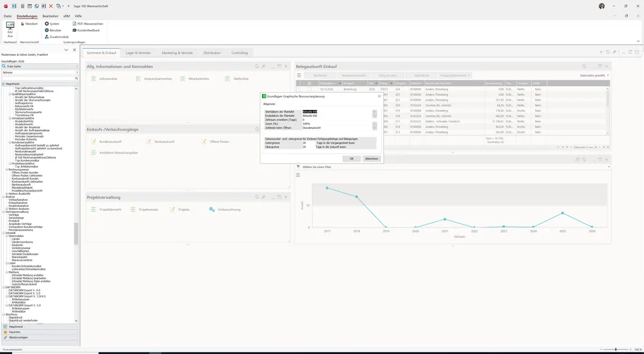The image size is (644, 354).
Task: Open Kreditlimit-Abweichungsliste shortcut
Action: coord(114,153)
